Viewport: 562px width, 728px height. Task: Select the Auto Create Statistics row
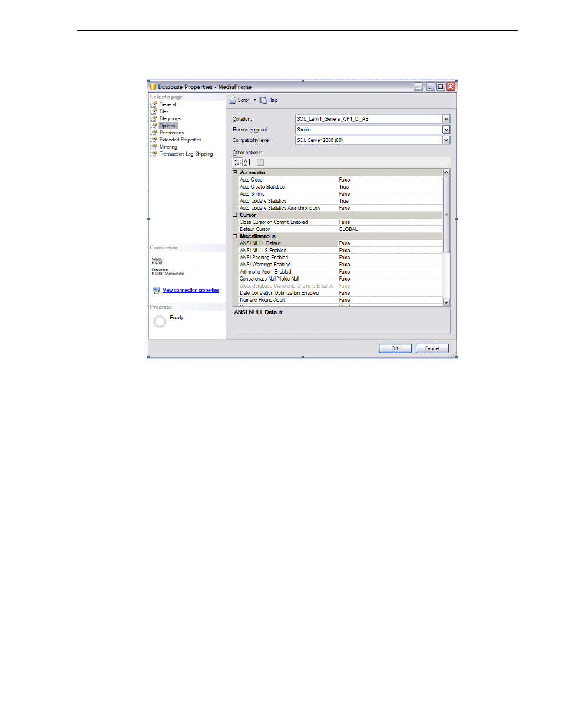click(x=340, y=187)
